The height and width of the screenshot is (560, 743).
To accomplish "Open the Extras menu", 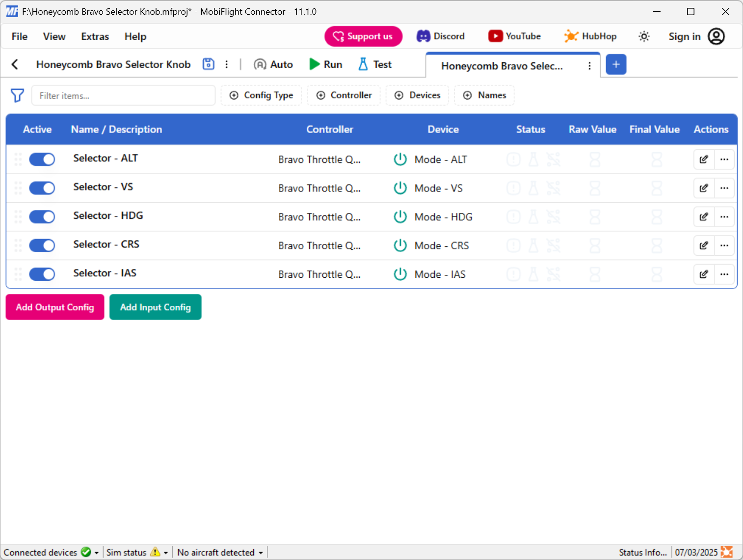I will coord(95,36).
